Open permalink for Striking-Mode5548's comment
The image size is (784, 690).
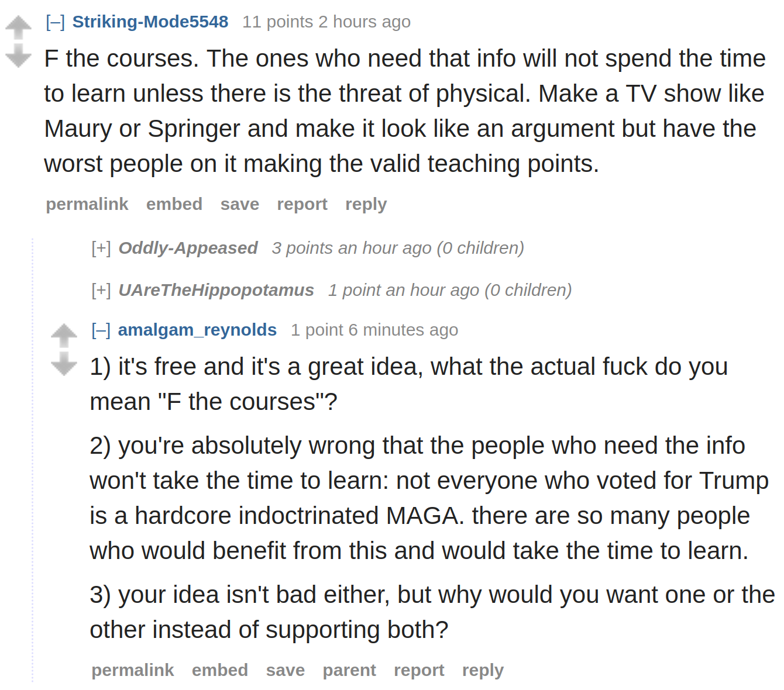[87, 204]
